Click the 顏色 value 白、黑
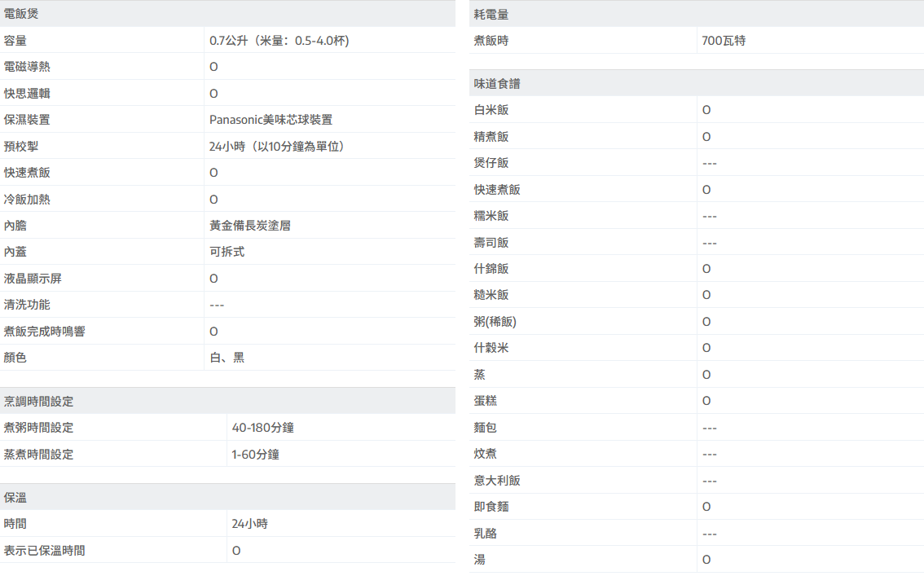924x576 pixels. tap(227, 358)
